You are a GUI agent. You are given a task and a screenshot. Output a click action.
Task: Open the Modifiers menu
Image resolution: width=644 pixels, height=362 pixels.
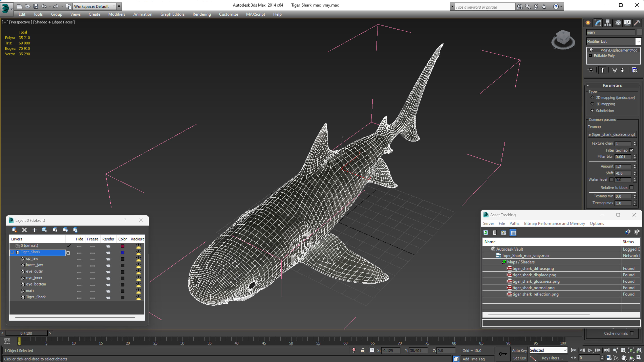[117, 14]
